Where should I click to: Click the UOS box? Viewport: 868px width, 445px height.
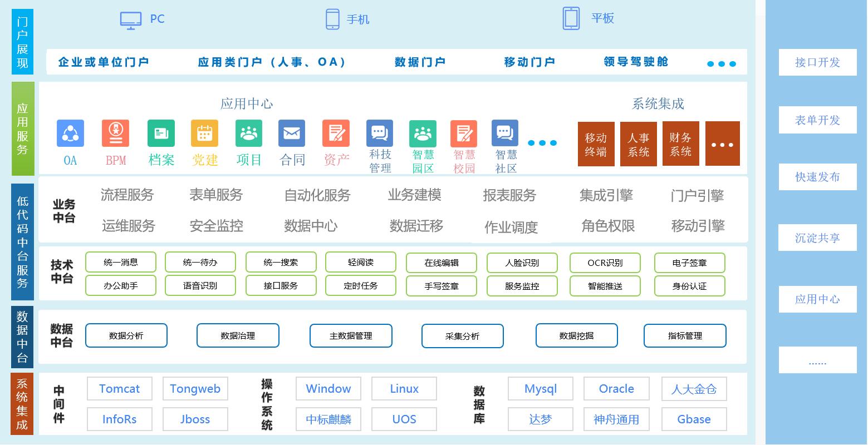pos(404,419)
